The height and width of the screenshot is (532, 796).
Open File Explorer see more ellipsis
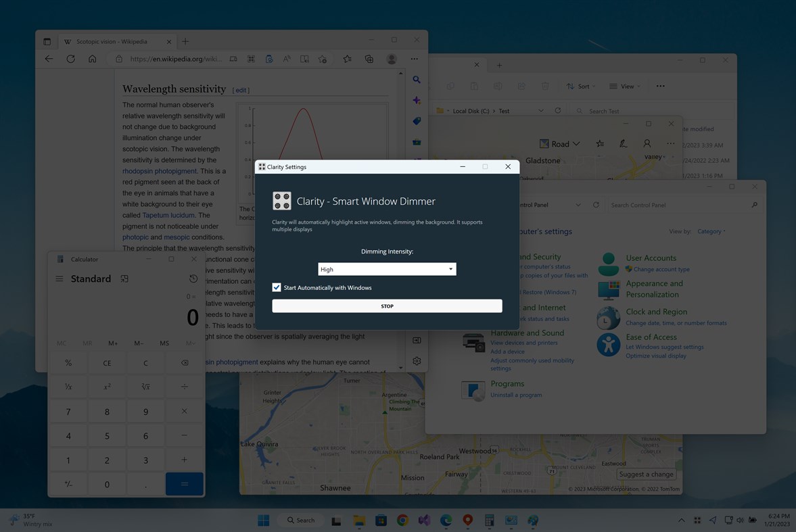[x=660, y=87]
